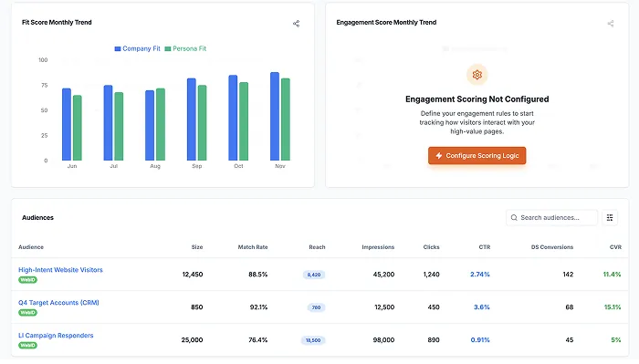Image resolution: width=639 pixels, height=364 pixels.
Task: Open Q4 Target Accounts (CRM) audience
Action: 58,303
